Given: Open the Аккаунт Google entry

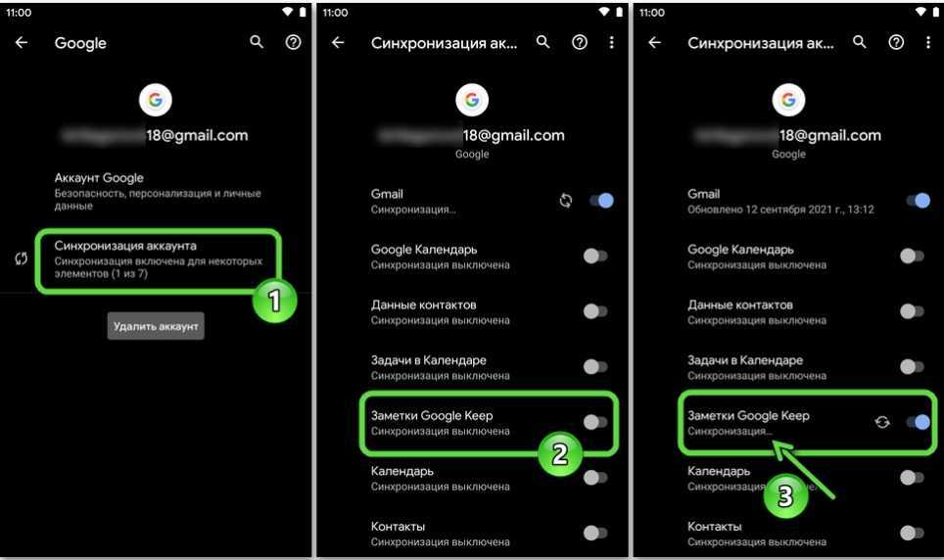Looking at the screenshot, I should [158, 191].
